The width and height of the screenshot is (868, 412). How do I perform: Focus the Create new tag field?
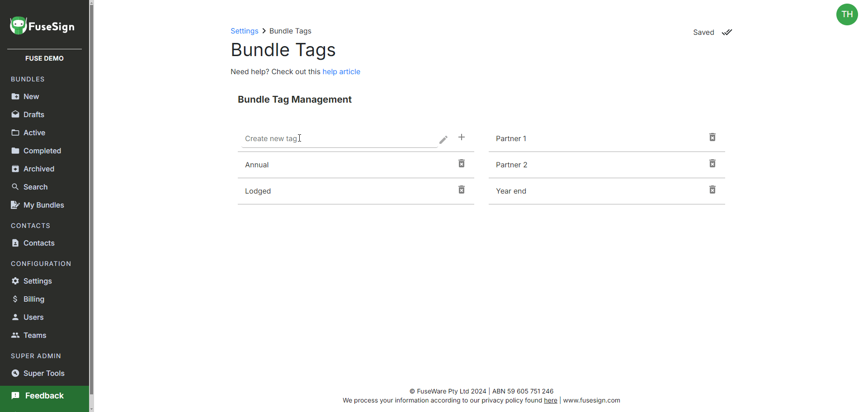(x=339, y=139)
